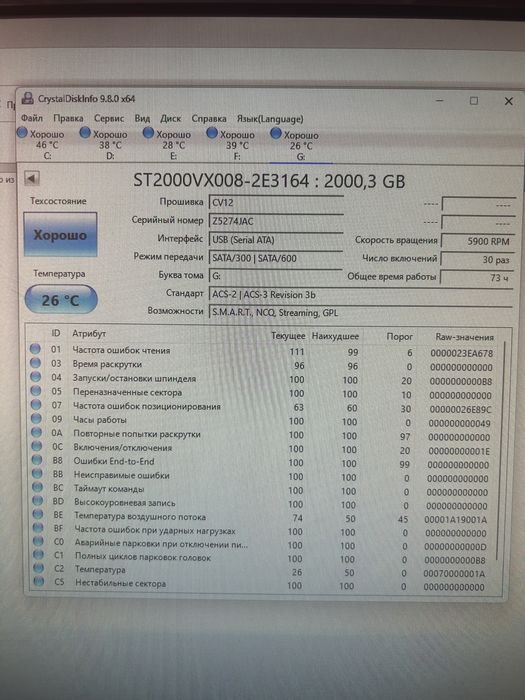Image resolution: width=525 pixels, height=700 pixels.
Task: Click the Прошивка field CV12
Action: pyautogui.click(x=275, y=202)
